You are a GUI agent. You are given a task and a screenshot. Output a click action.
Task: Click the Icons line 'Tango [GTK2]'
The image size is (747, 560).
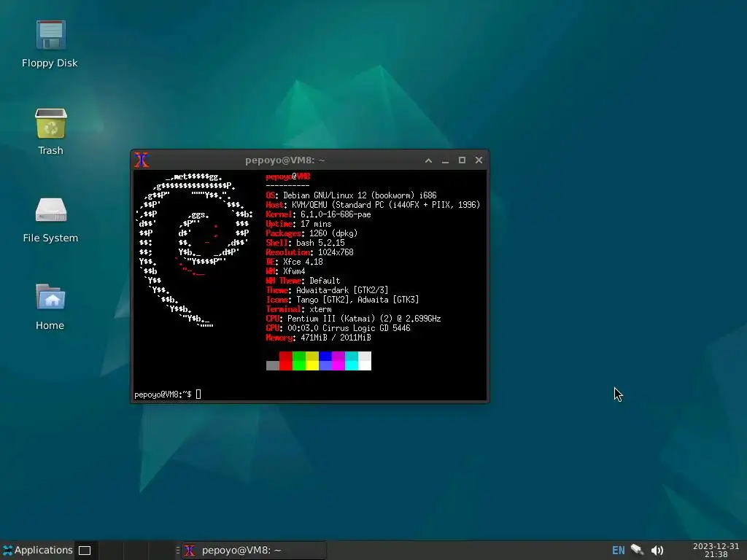point(343,300)
